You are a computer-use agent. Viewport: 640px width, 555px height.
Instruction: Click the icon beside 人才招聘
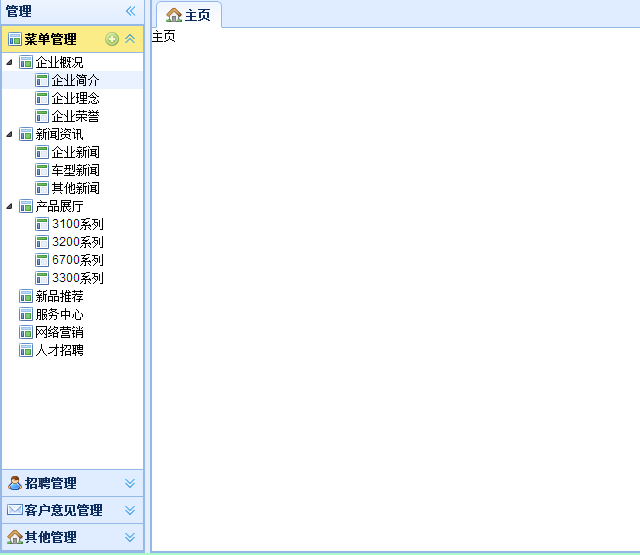(26, 350)
